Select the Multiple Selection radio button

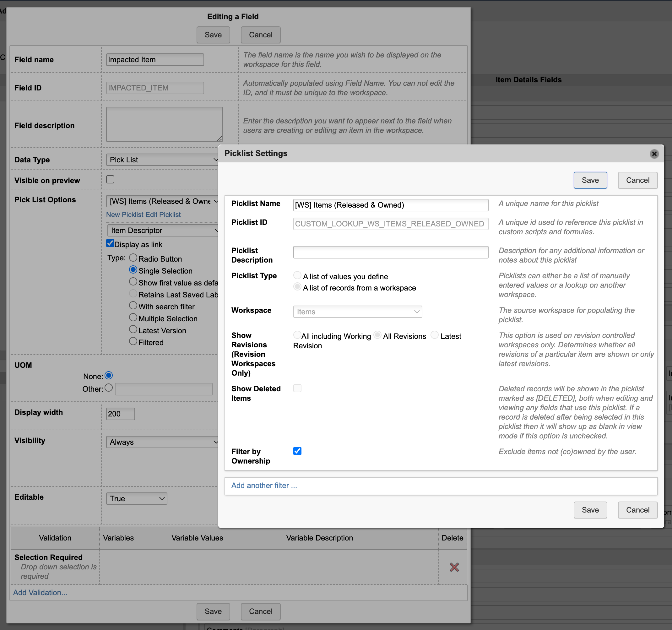(x=133, y=318)
